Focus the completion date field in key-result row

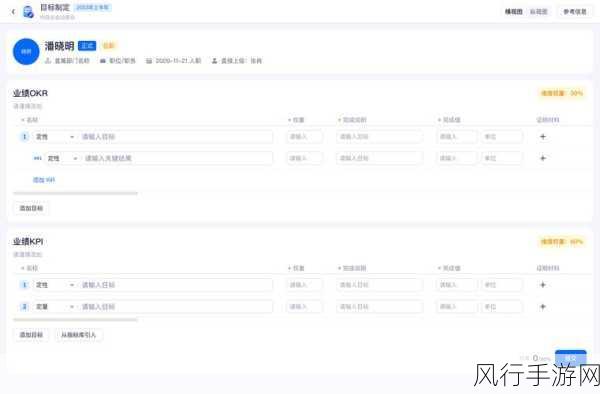[x=380, y=158]
